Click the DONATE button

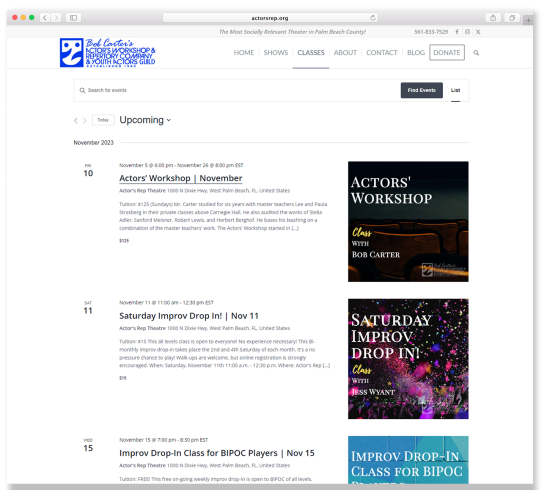[447, 53]
